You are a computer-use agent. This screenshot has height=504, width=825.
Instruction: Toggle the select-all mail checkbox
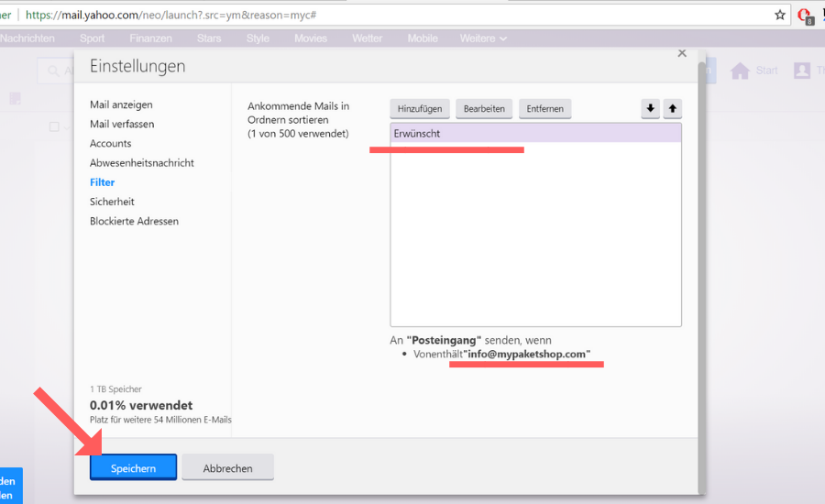click(54, 126)
